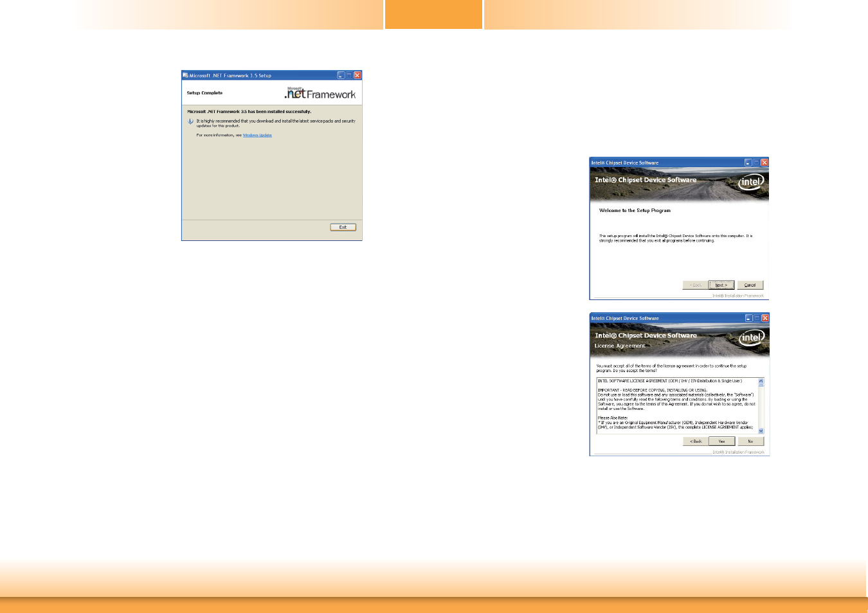Close the .NET Framework 3.5 Setup window
Image resolution: width=868 pixels, height=613 pixels.
(357, 75)
